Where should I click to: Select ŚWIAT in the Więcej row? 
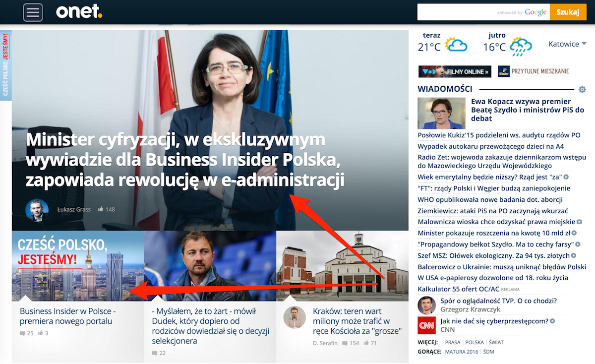point(496,343)
